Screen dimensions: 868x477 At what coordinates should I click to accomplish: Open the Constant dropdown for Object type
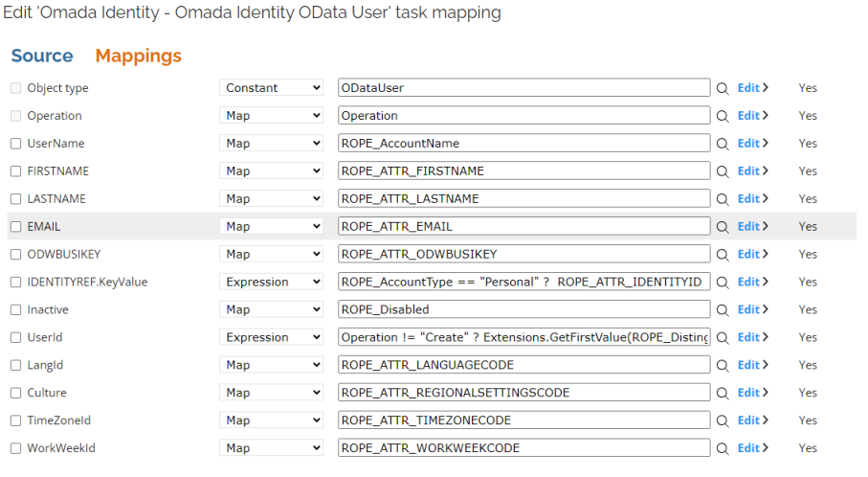coord(271,87)
